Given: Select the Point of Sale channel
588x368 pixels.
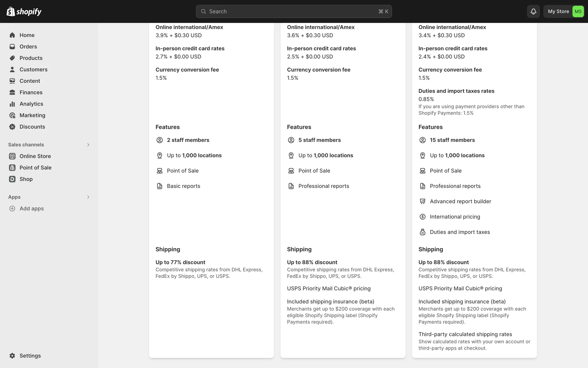Looking at the screenshot, I should tap(35, 168).
